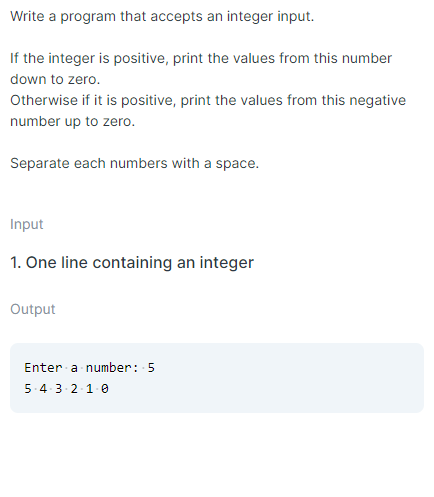Click the digit 0 ending the output sequence
Screen dimensions: 434x497
[105, 389]
